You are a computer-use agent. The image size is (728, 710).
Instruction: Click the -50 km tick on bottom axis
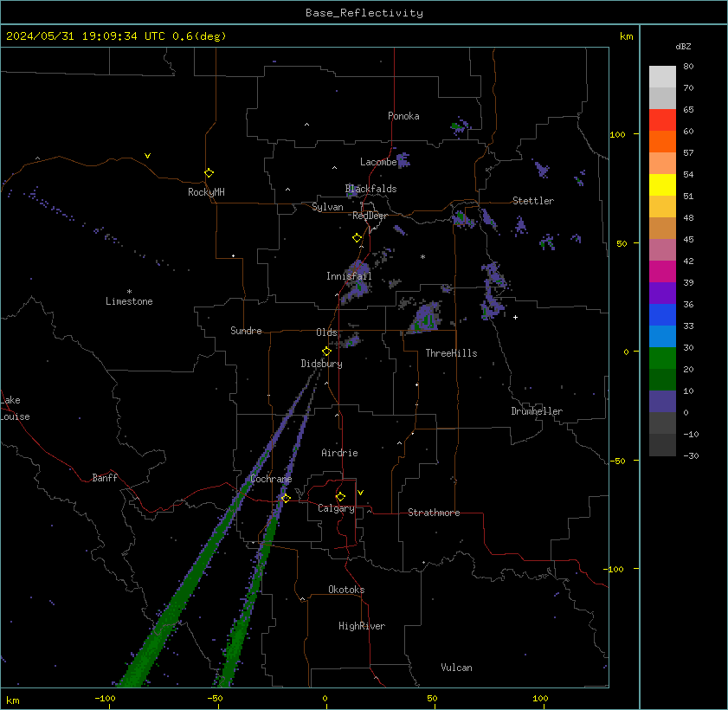(215, 699)
